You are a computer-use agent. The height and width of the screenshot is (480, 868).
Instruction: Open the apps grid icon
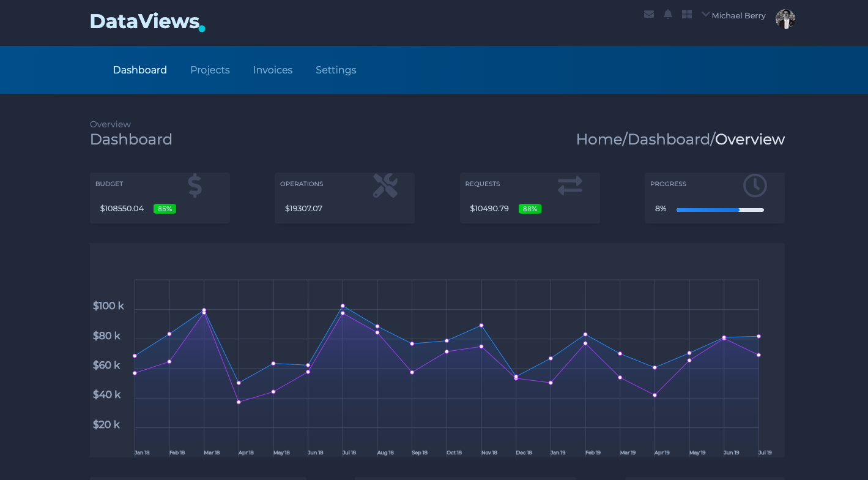[x=686, y=13]
